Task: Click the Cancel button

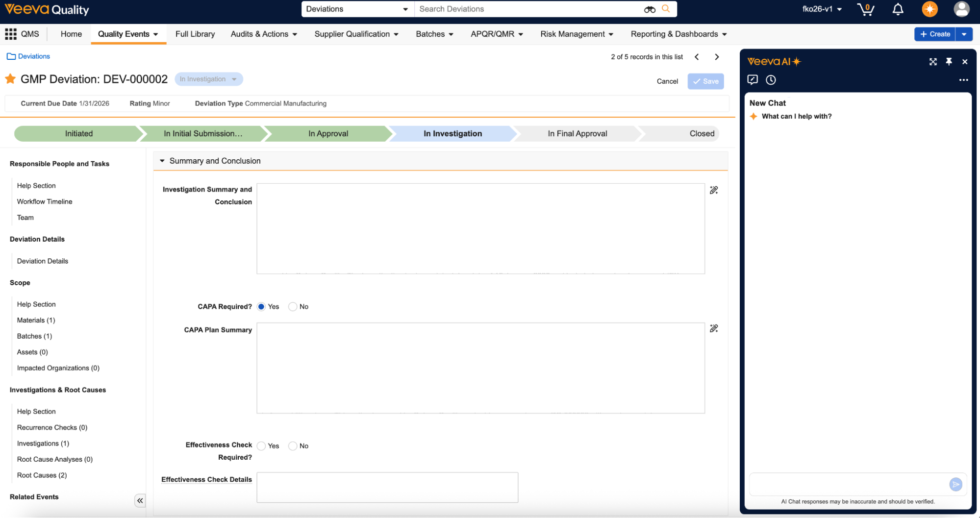Action: [x=667, y=81]
